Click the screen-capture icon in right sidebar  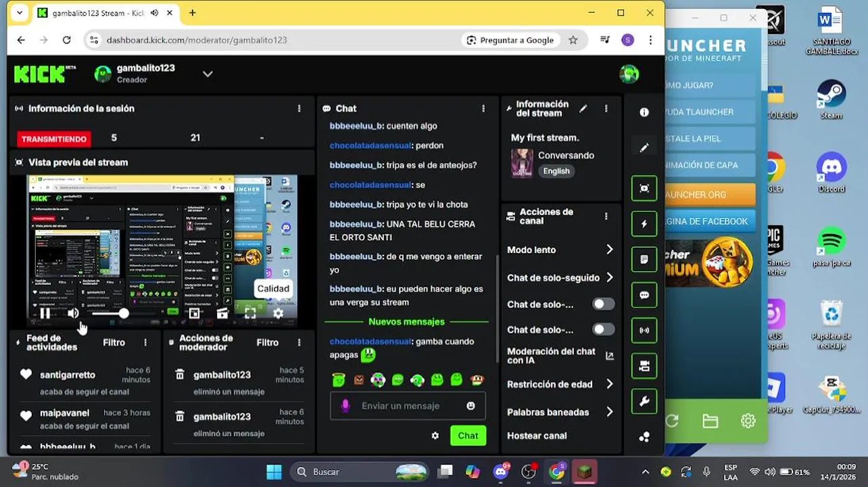pos(644,189)
